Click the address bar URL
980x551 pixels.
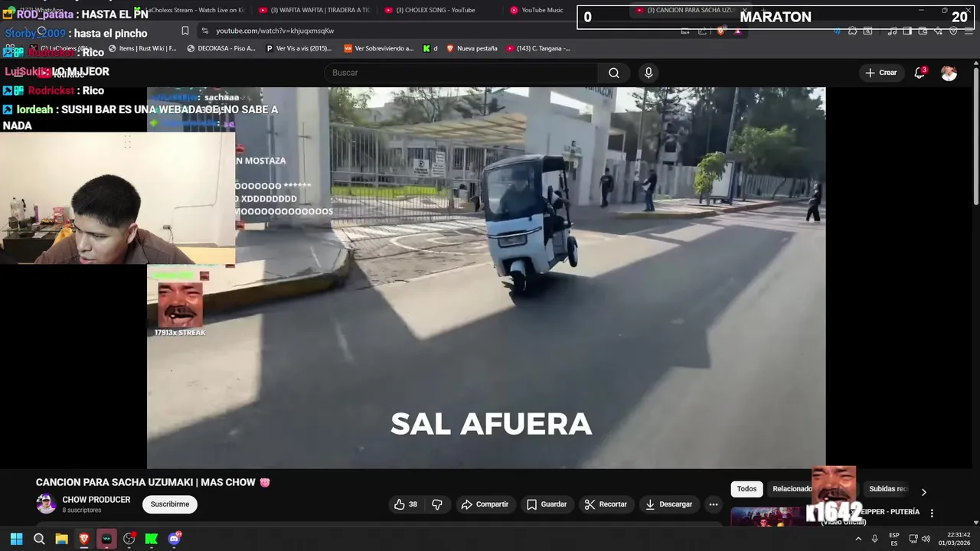(x=275, y=31)
